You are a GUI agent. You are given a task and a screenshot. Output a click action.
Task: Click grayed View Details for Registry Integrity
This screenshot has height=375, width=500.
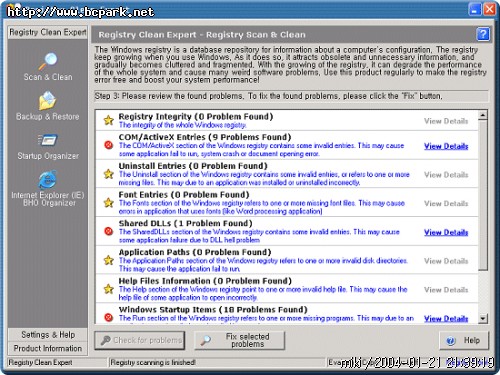pyautogui.click(x=446, y=121)
